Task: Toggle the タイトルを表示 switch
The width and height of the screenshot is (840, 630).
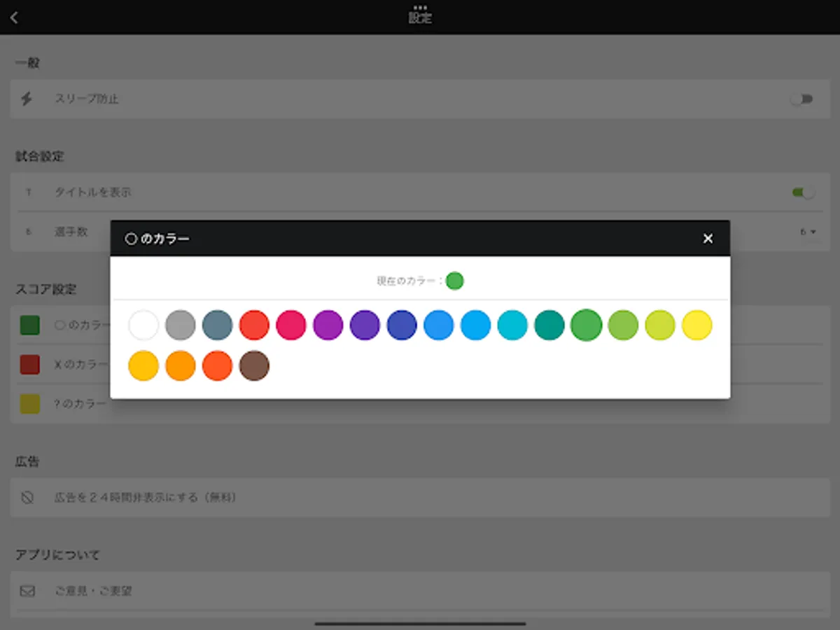Action: point(804,192)
